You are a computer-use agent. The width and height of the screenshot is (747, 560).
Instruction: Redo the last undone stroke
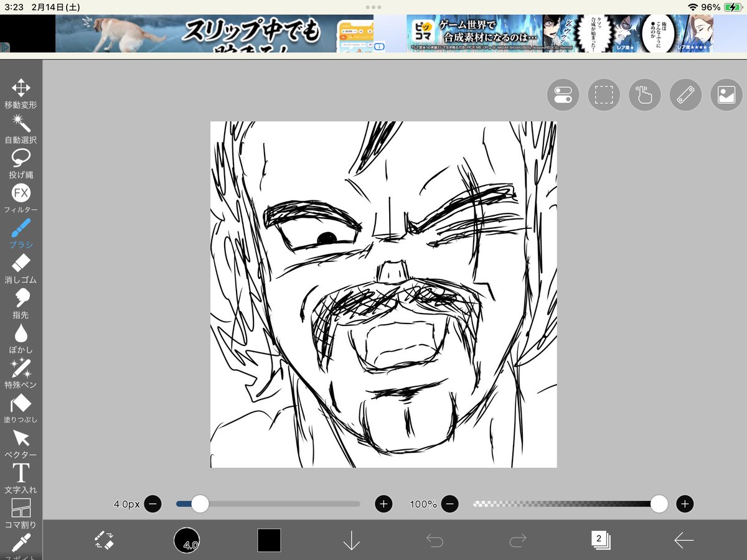[517, 540]
